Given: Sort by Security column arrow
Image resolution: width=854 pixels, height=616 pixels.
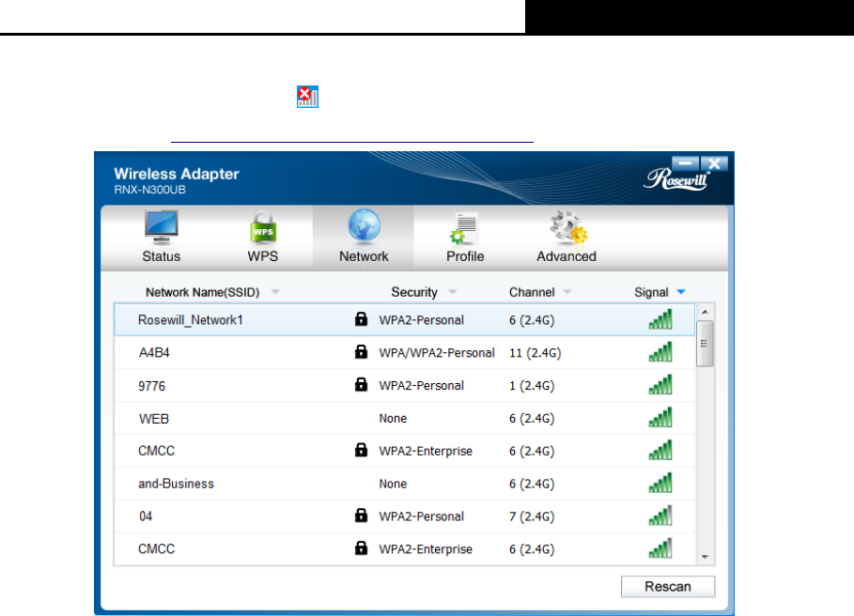Looking at the screenshot, I should [452, 292].
